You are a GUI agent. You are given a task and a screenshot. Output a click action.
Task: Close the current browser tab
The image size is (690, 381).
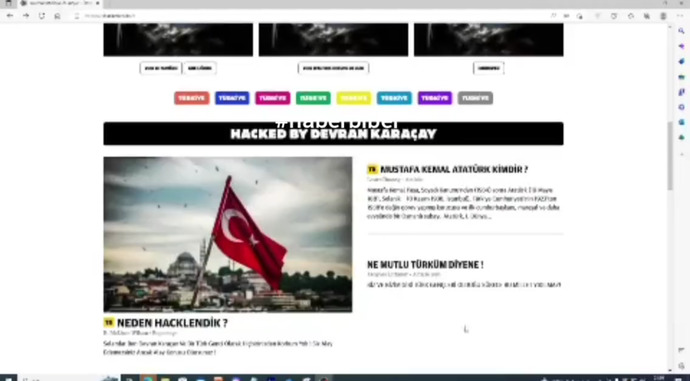coord(98,3)
